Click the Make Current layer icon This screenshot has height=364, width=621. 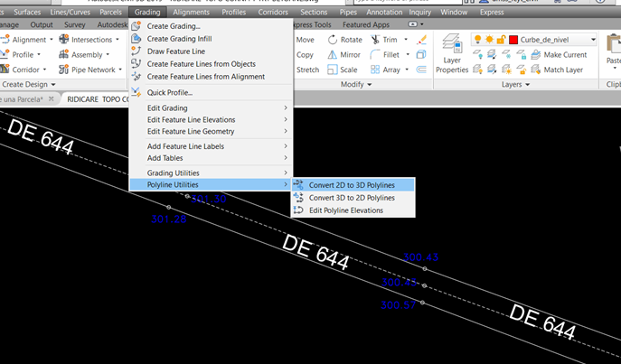click(x=536, y=54)
